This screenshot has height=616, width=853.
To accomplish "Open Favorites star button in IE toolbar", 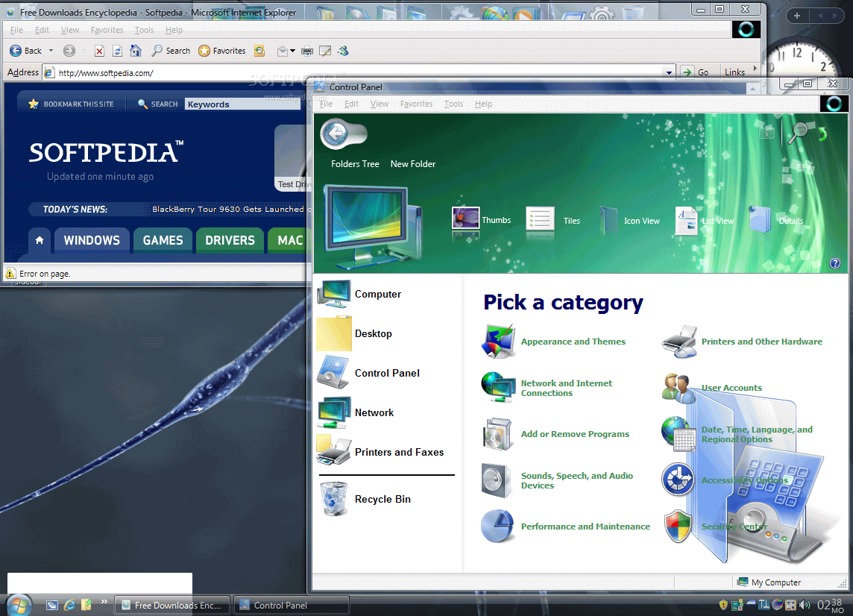I will [222, 51].
